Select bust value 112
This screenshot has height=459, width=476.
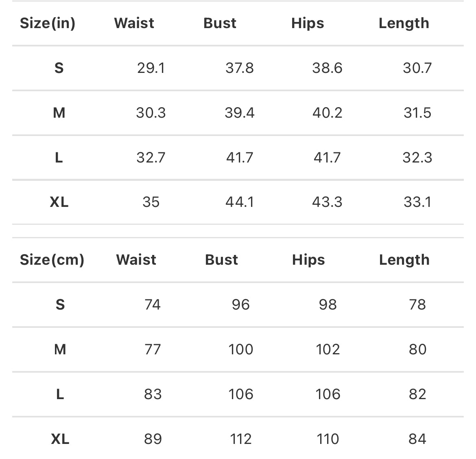click(x=241, y=439)
